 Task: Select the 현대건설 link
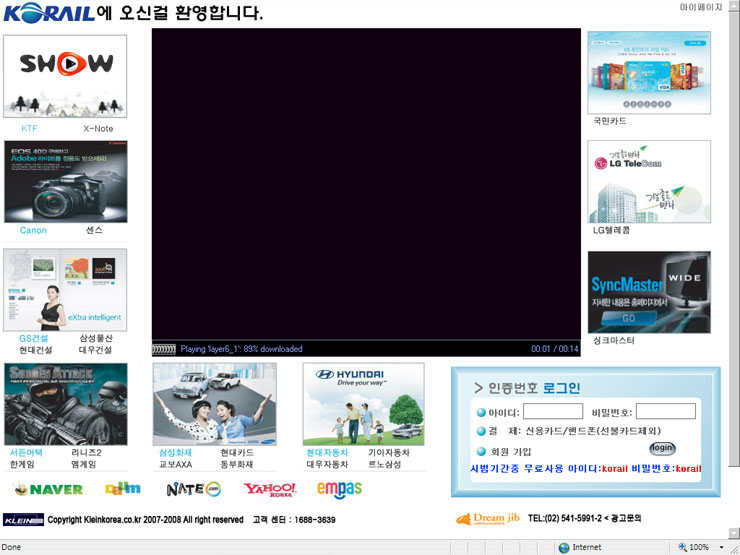click(35, 350)
